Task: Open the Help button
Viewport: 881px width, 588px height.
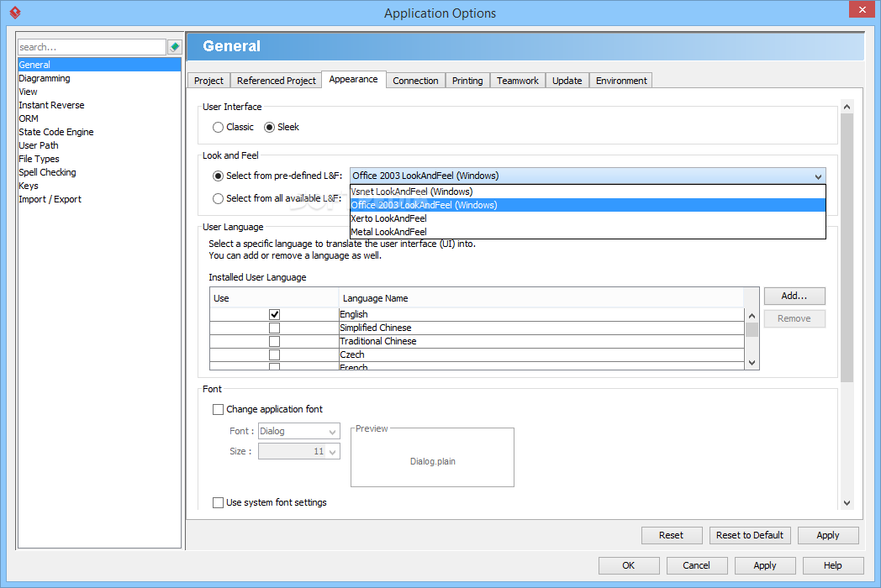Action: point(833,565)
